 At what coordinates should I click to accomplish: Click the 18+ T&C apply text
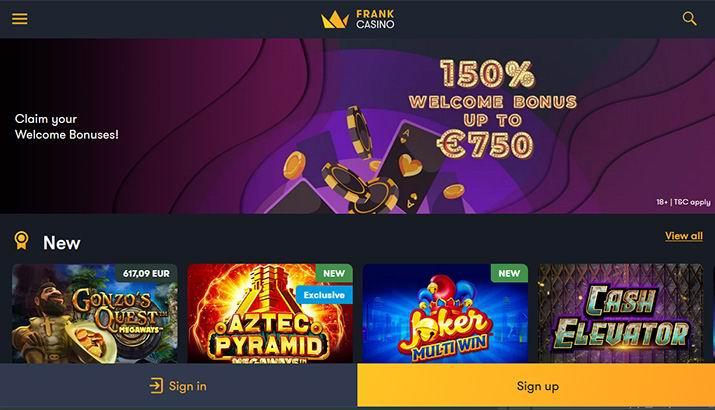tap(683, 202)
